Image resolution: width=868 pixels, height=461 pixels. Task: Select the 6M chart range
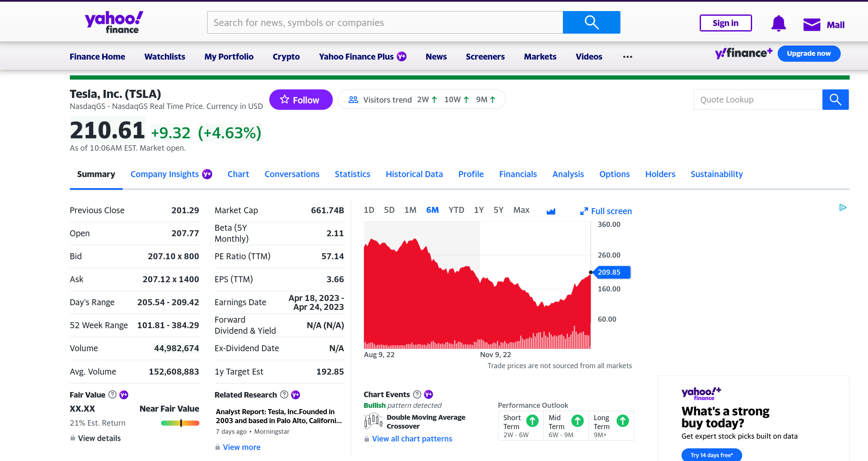click(433, 210)
